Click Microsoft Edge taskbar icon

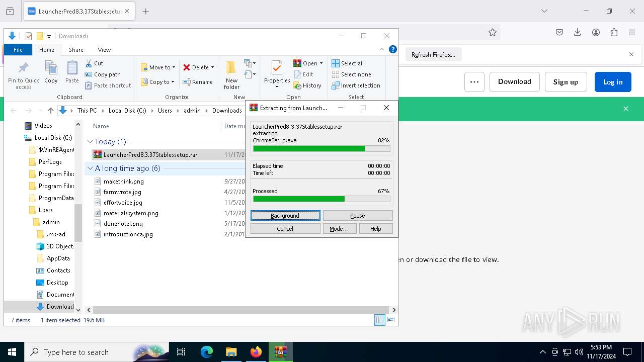coord(207,352)
